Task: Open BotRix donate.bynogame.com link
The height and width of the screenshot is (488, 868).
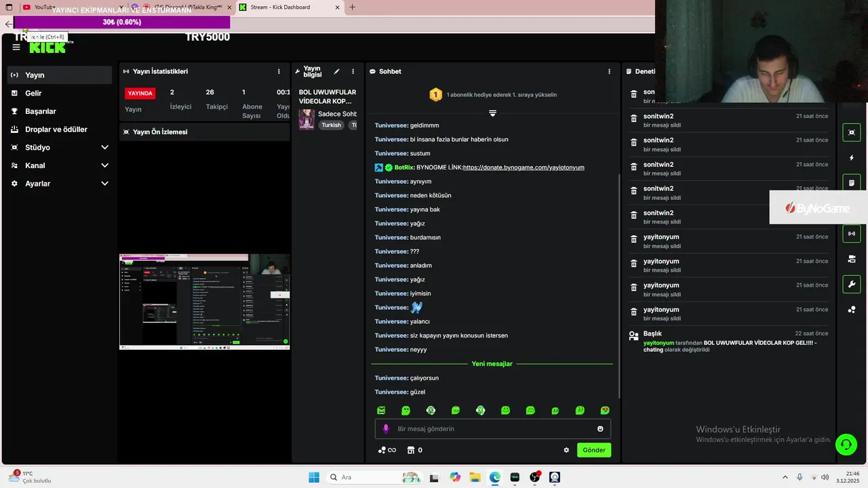Action: point(524,167)
